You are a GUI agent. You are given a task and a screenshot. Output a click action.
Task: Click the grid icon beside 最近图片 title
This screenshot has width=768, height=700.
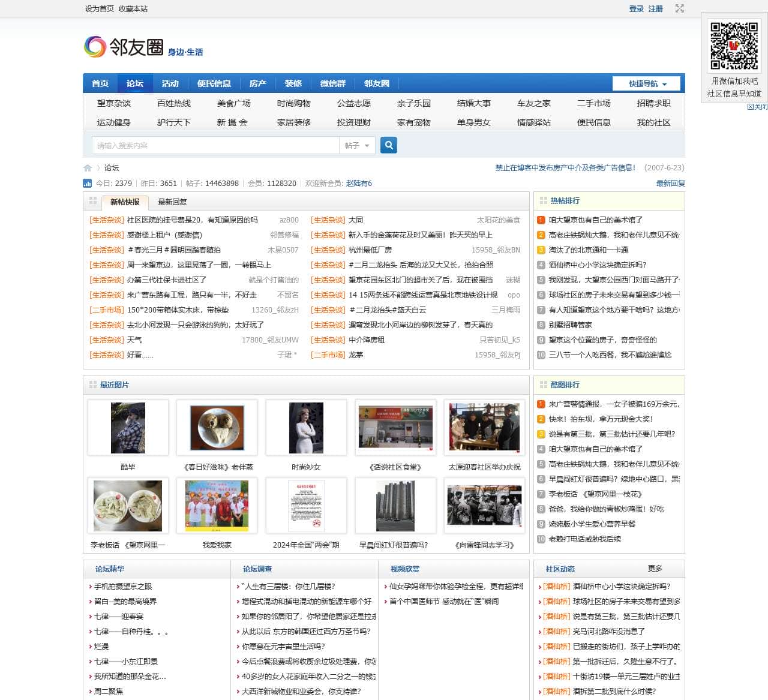(93, 384)
